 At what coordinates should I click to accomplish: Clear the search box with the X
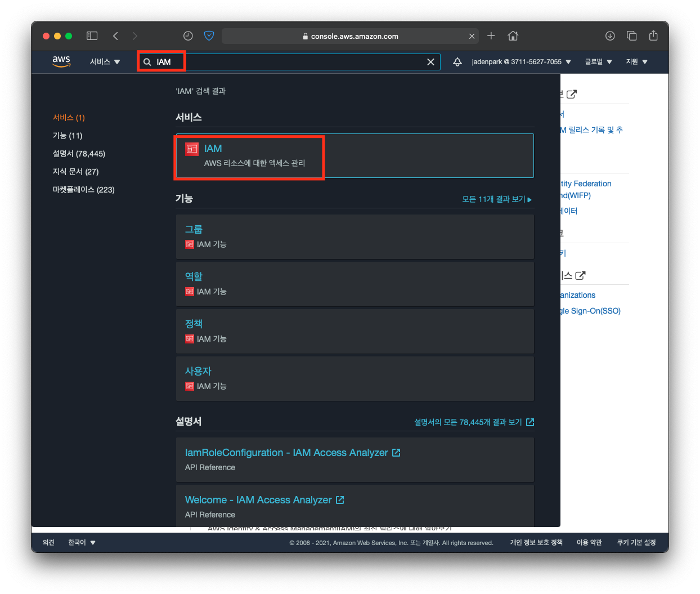tap(430, 62)
